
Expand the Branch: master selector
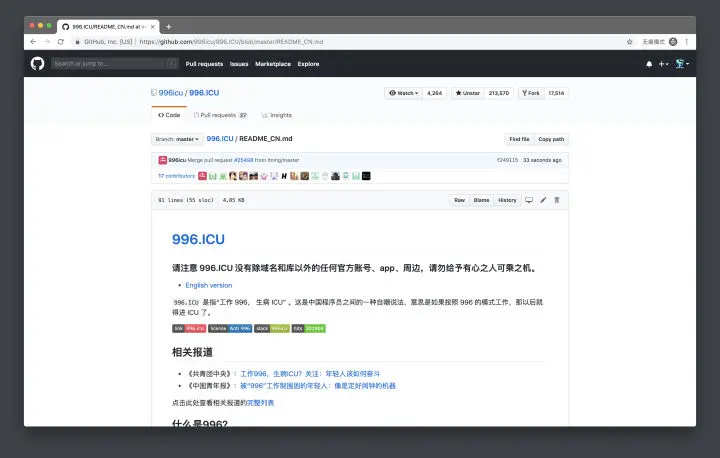pyautogui.click(x=177, y=139)
